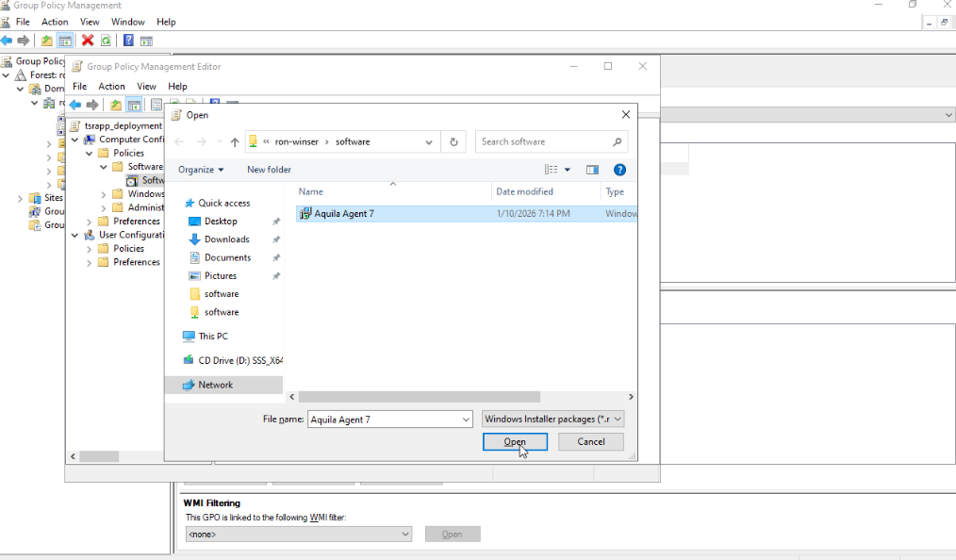Open the Windows Installer packages file type dropdown
Viewport: 956px width, 560px height.
click(552, 419)
